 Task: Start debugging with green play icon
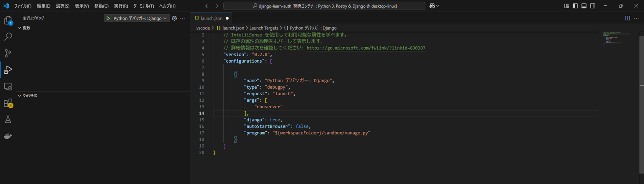[108, 18]
